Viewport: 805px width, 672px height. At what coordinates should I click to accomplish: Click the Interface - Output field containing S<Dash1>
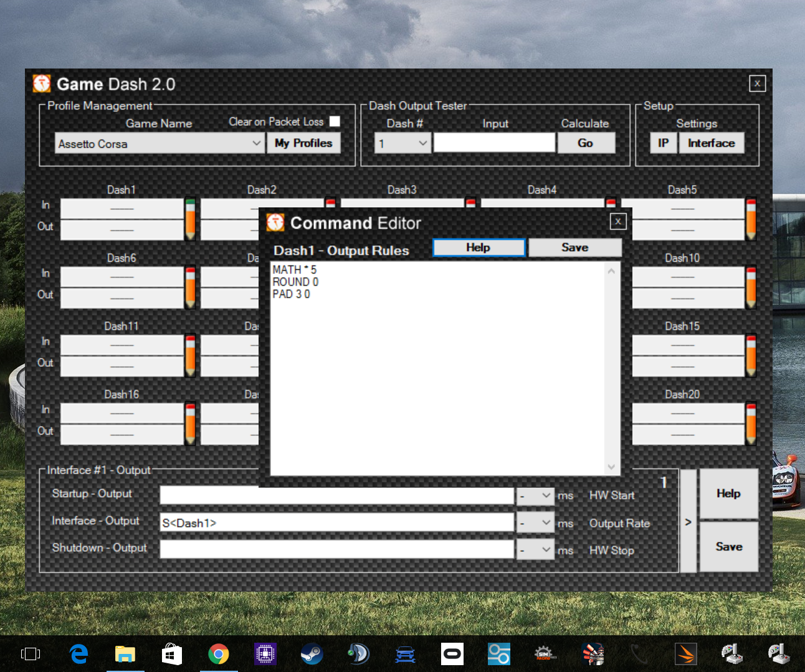click(336, 523)
